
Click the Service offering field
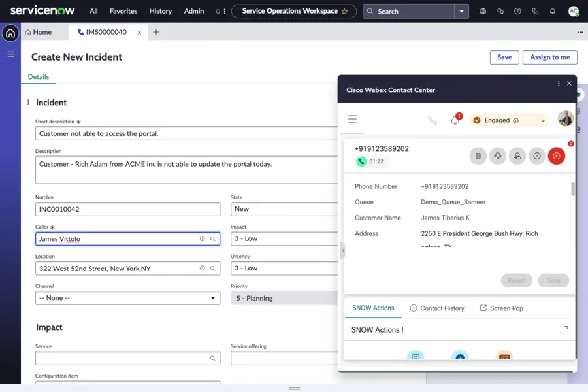(x=284, y=358)
